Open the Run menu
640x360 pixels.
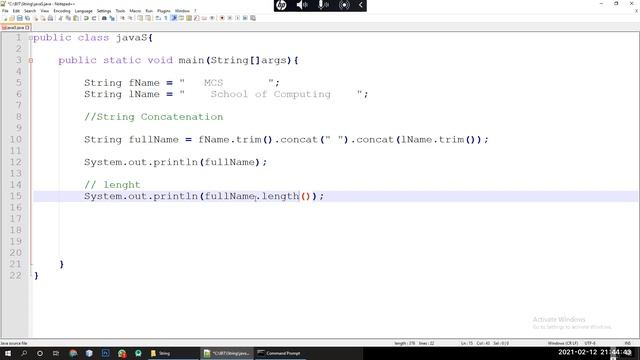pyautogui.click(x=149, y=11)
